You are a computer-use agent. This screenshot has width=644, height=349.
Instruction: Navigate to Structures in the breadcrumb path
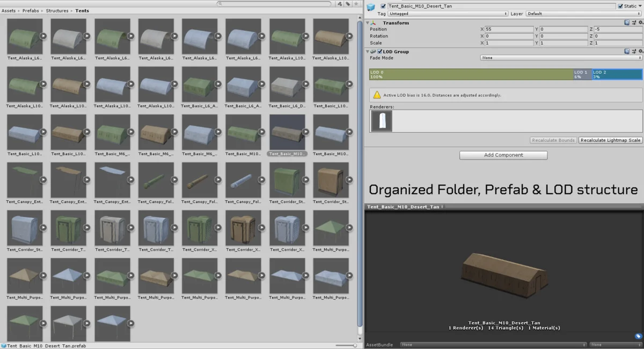pyautogui.click(x=57, y=11)
